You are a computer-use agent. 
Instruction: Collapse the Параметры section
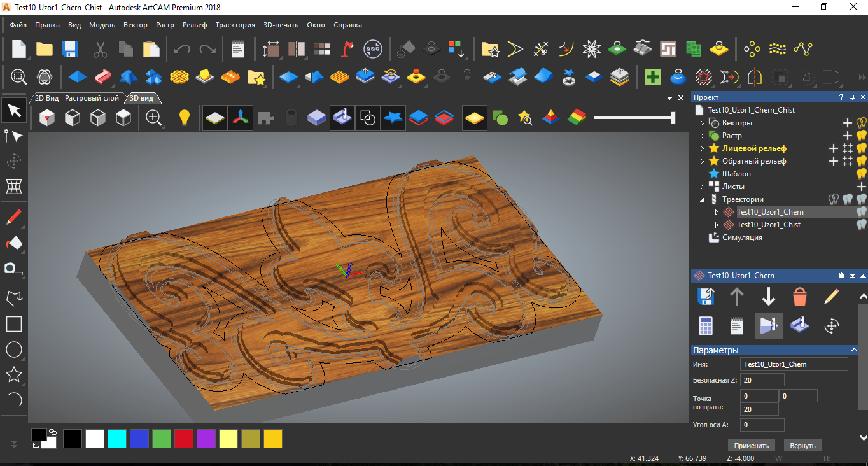click(854, 350)
